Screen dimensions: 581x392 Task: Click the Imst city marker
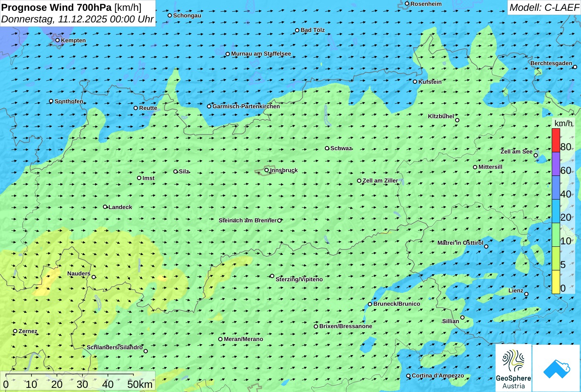(139, 178)
